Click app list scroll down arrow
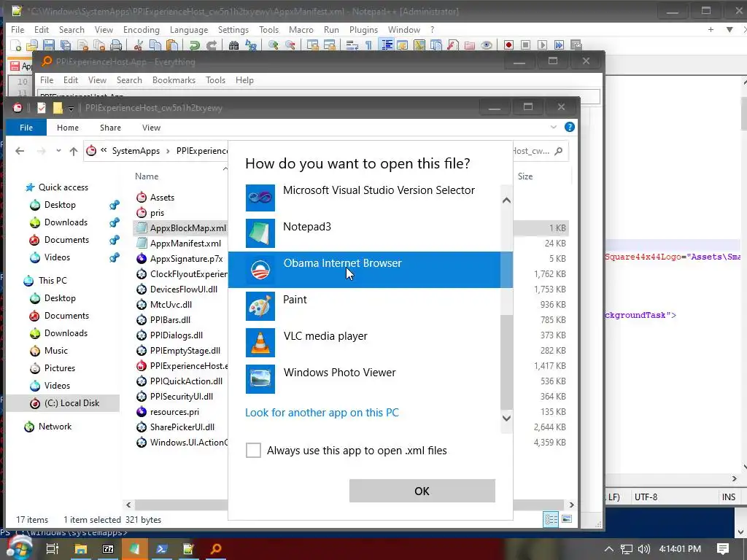Image resolution: width=747 pixels, height=560 pixels. [x=506, y=418]
